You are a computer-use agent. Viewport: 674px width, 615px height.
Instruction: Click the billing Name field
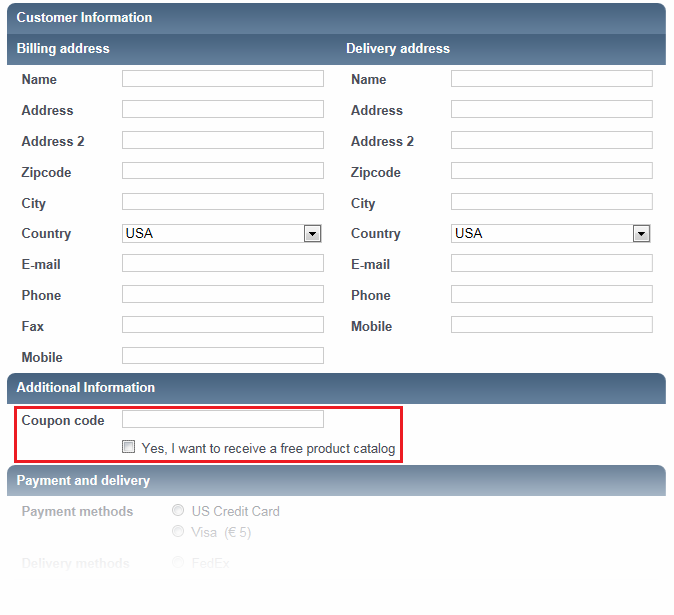(222, 79)
